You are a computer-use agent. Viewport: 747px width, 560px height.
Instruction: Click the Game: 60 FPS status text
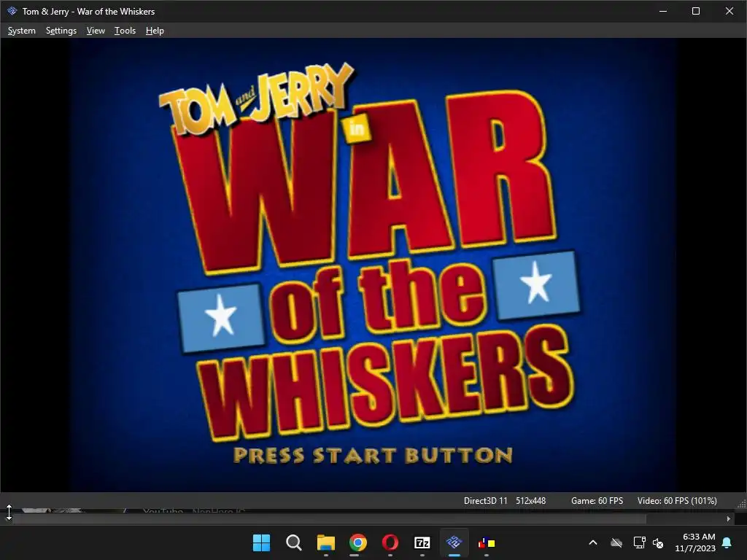pos(597,500)
